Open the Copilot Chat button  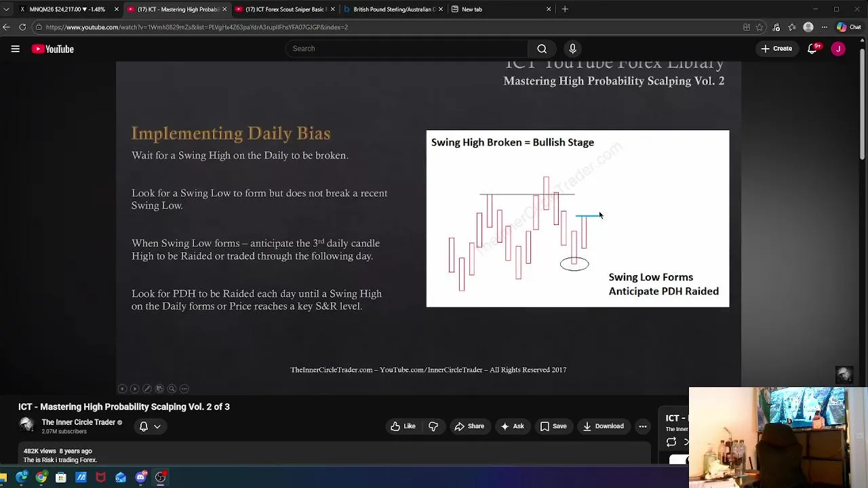click(850, 27)
